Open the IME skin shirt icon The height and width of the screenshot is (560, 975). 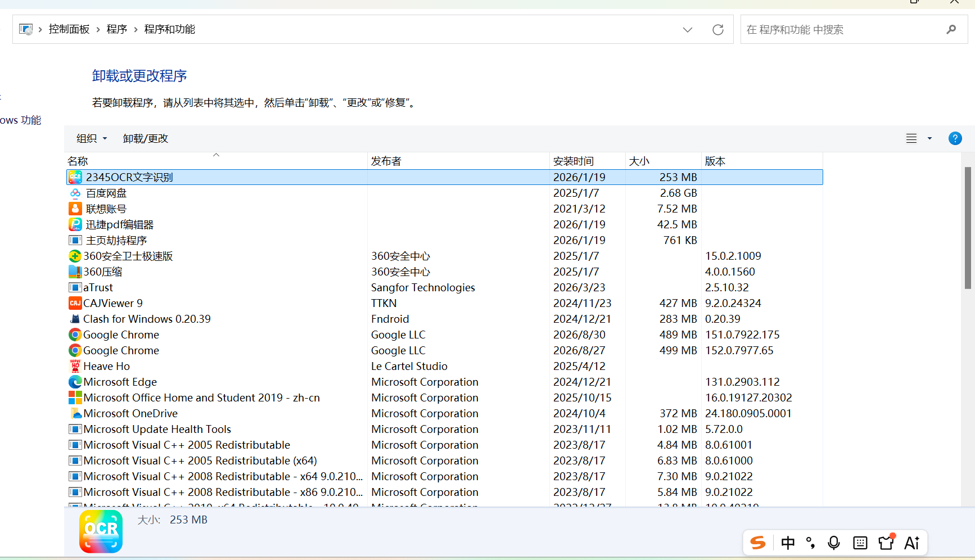(x=886, y=542)
